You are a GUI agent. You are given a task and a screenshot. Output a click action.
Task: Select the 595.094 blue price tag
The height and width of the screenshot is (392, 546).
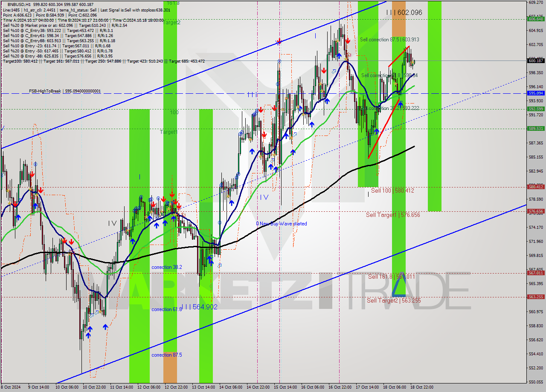click(536, 93)
